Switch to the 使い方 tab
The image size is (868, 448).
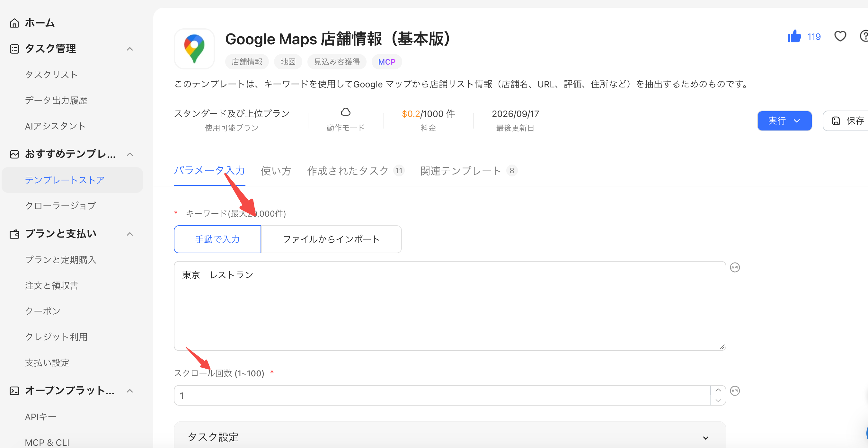point(276,171)
